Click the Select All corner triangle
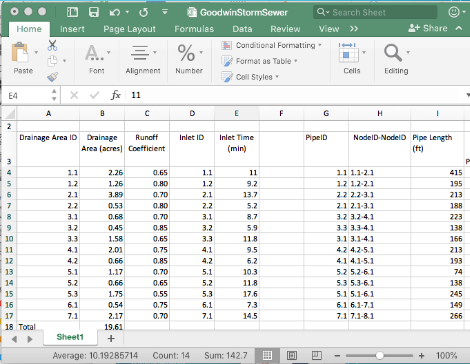The height and width of the screenshot is (364, 470). [9, 113]
